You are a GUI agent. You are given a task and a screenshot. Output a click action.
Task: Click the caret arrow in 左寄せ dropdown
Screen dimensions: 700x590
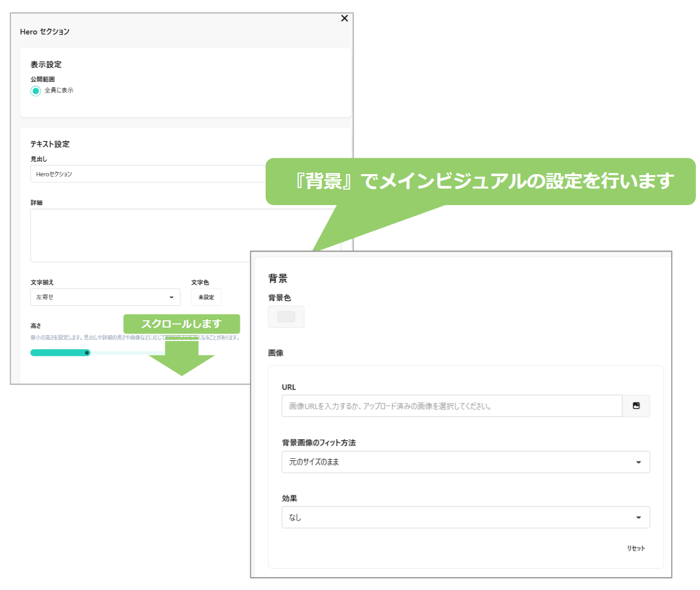[x=172, y=298]
